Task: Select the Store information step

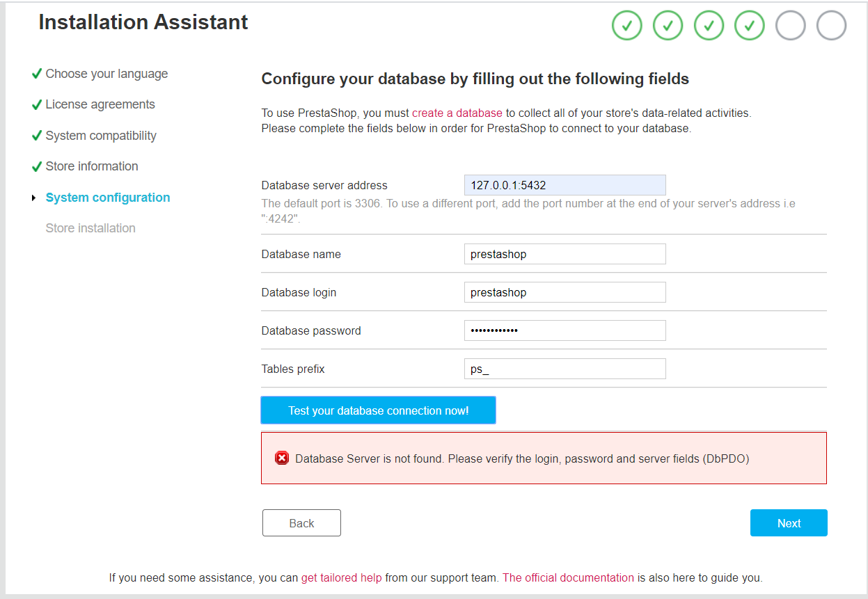Action: [92, 166]
